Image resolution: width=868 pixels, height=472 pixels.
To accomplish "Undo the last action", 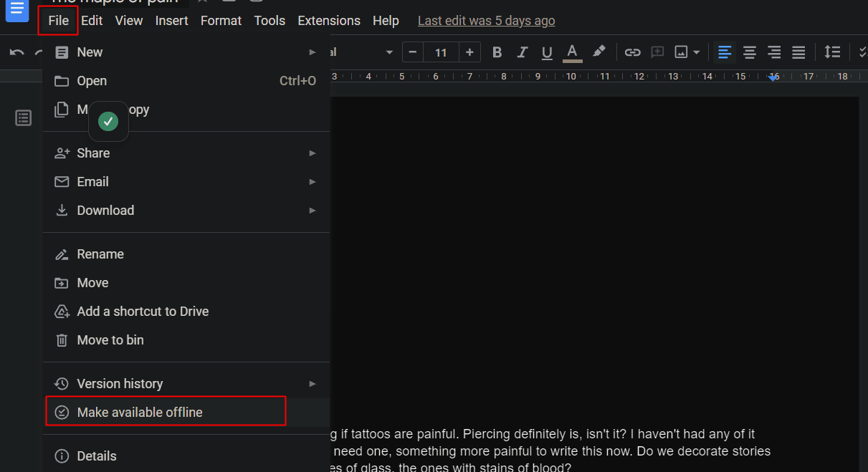I will 16,52.
